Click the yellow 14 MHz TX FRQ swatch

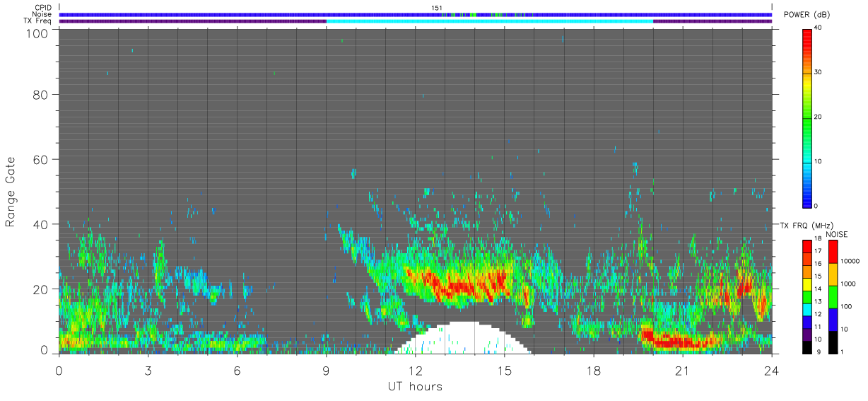coord(807,284)
